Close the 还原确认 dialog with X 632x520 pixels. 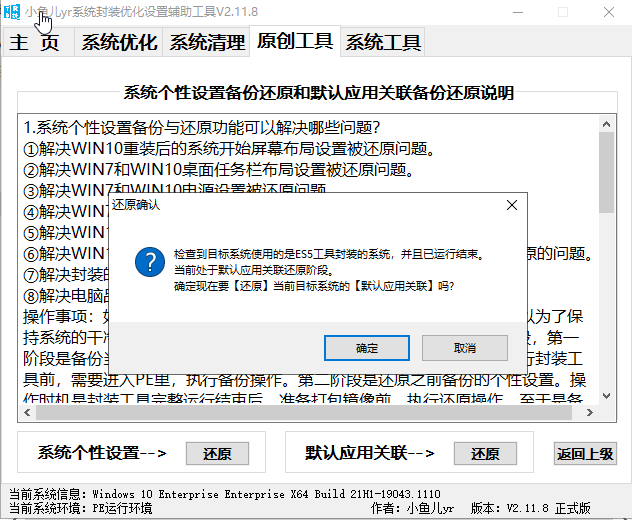click(x=511, y=205)
